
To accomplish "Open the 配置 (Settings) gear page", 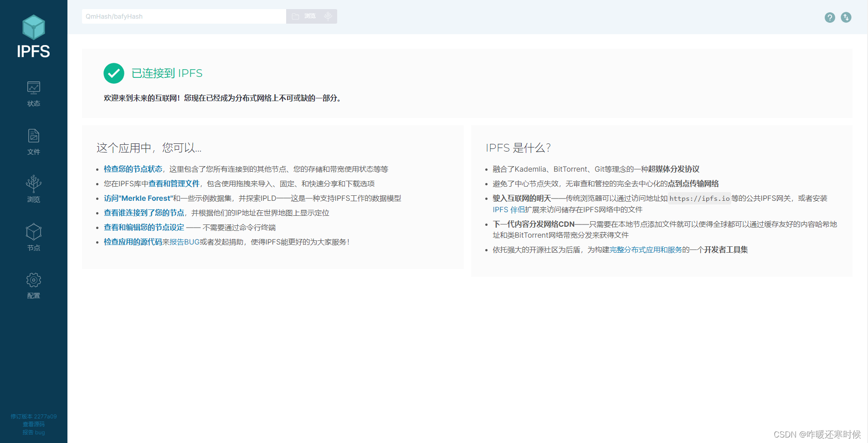I will (34, 286).
